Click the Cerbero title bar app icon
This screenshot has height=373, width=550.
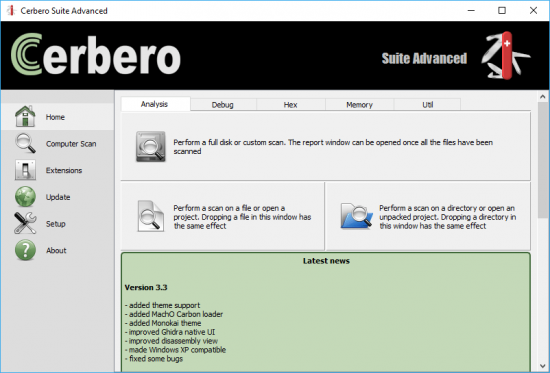pyautogui.click(x=11, y=11)
